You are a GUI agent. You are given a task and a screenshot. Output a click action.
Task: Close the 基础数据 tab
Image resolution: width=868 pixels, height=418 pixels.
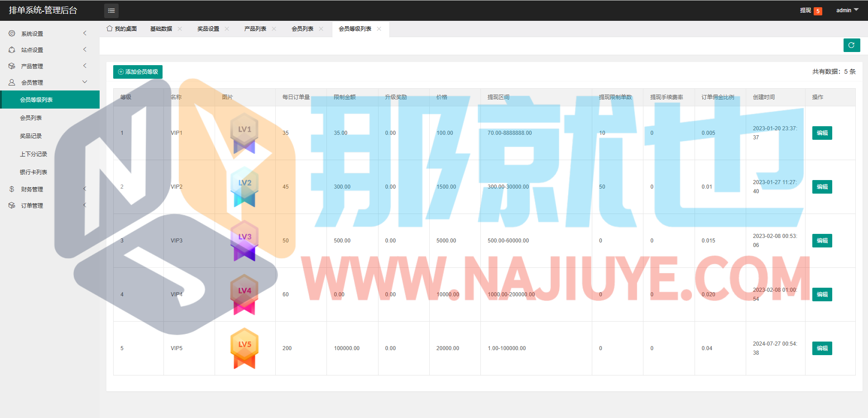[180, 28]
